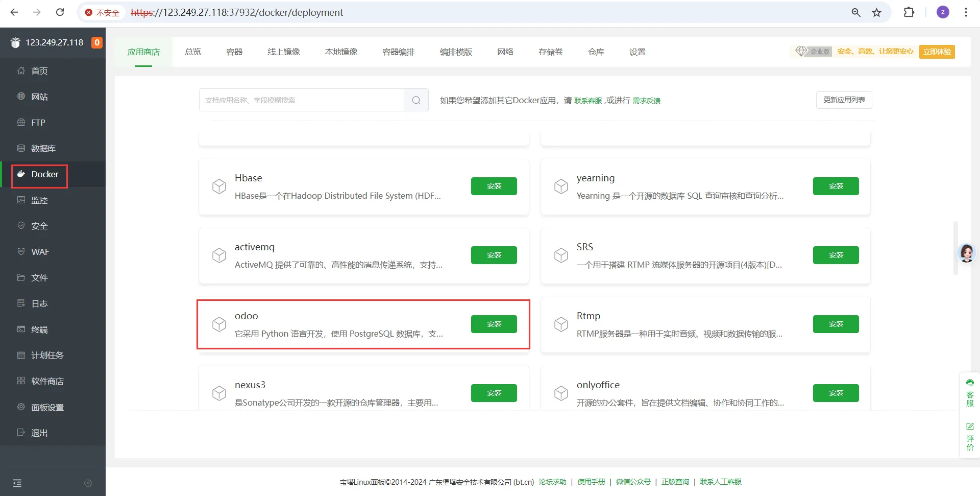Select Docker in the sidebar

click(x=53, y=174)
